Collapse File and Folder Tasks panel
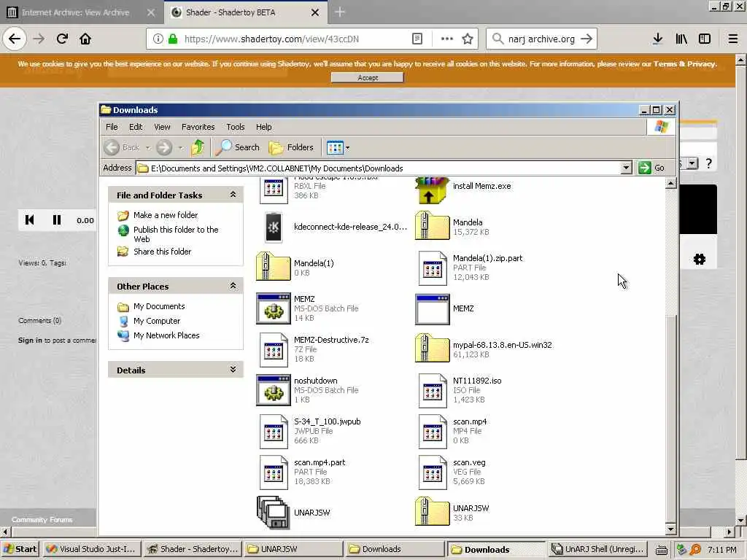Image resolution: width=747 pixels, height=560 pixels. (233, 194)
